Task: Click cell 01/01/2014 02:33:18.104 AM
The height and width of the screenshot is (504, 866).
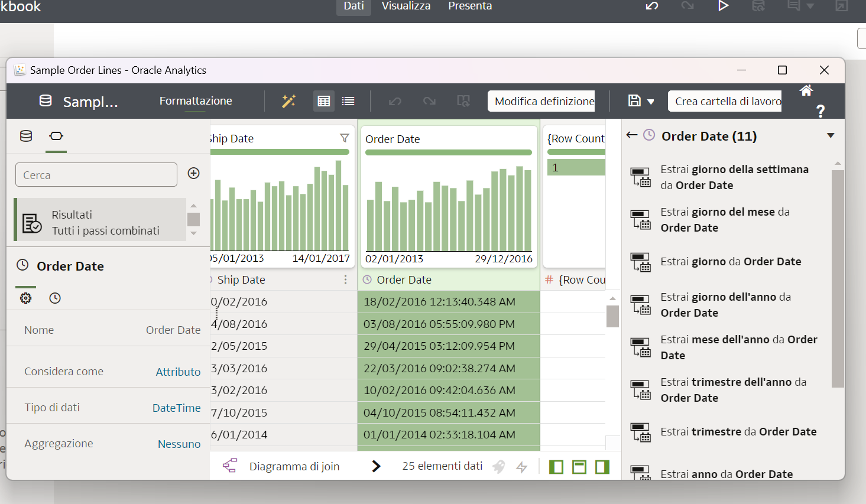Action: pyautogui.click(x=449, y=434)
